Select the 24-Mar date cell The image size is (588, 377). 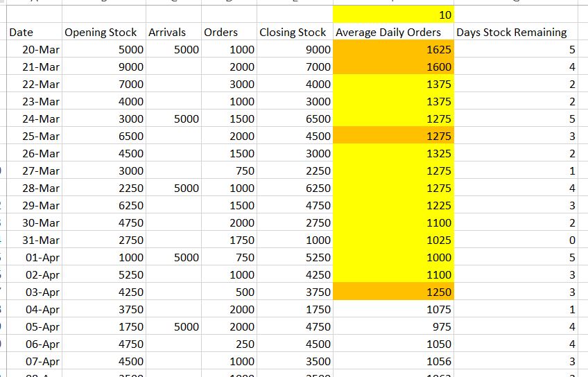(x=34, y=119)
